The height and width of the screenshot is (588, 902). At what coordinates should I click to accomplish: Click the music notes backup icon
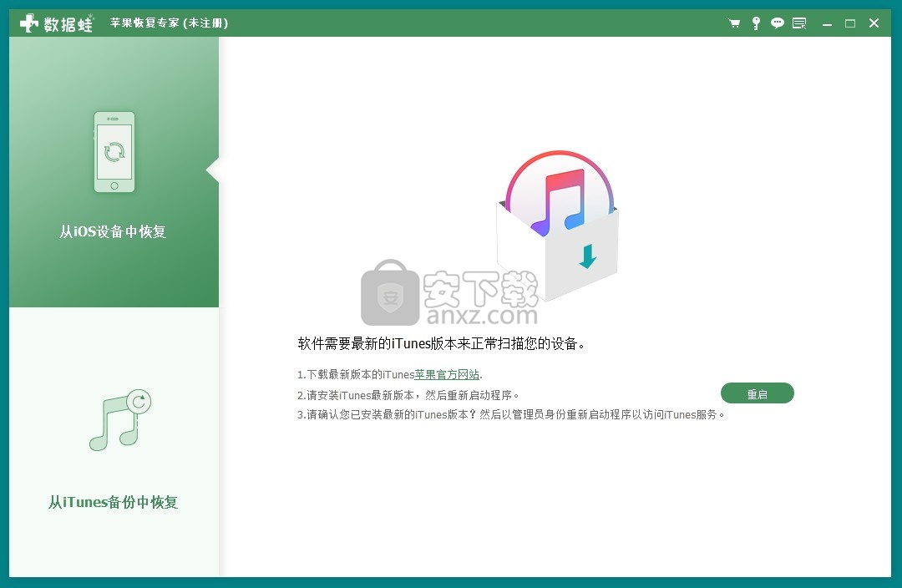pos(120,420)
